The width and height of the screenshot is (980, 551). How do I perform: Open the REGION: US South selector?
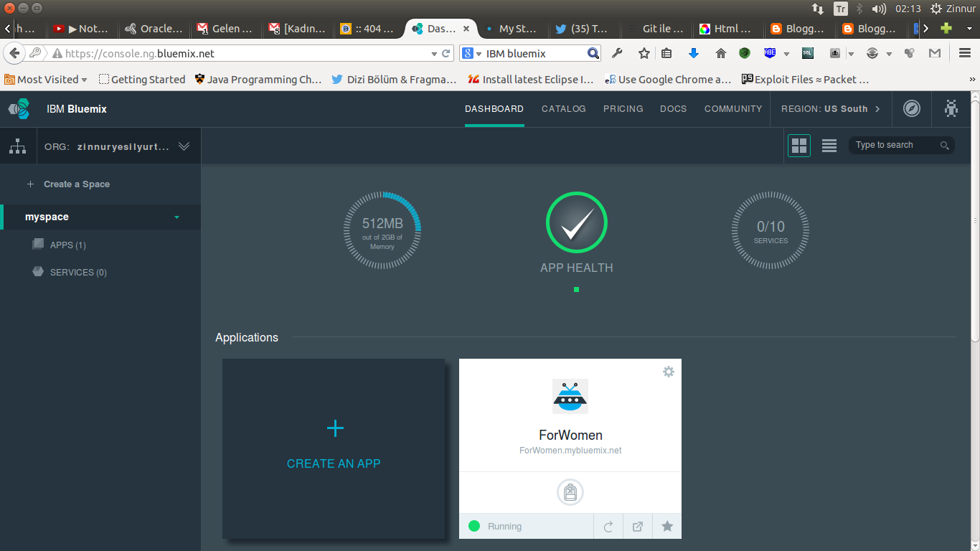tap(830, 109)
